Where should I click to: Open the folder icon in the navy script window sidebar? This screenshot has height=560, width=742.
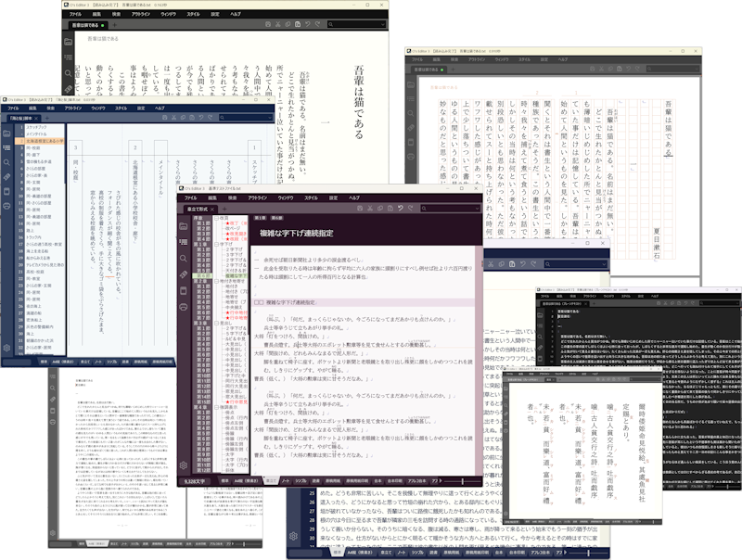(6, 134)
